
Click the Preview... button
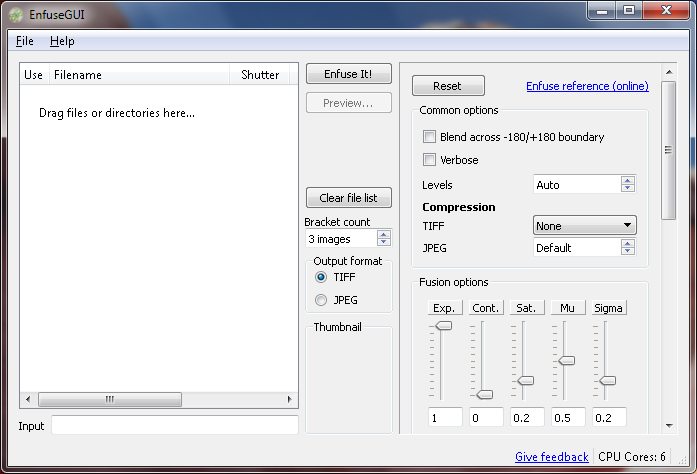[348, 103]
